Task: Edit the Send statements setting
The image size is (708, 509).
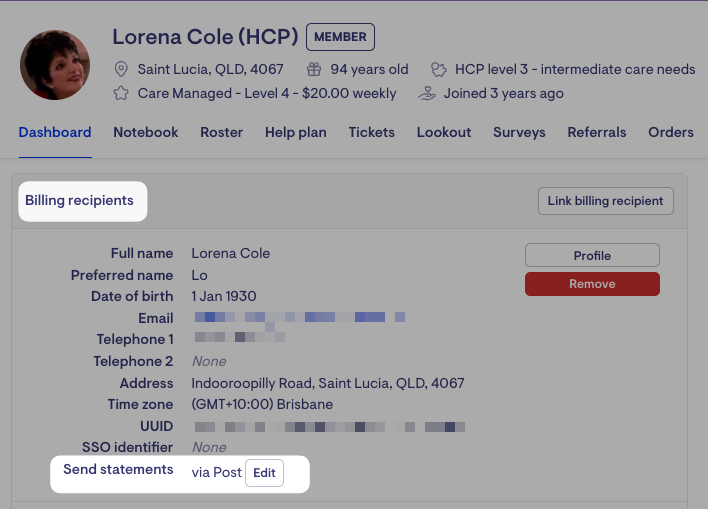Action: [264, 473]
